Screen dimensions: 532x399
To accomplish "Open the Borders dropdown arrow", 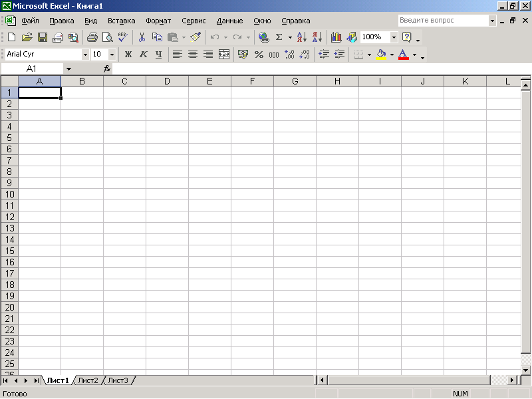I will 369,55.
